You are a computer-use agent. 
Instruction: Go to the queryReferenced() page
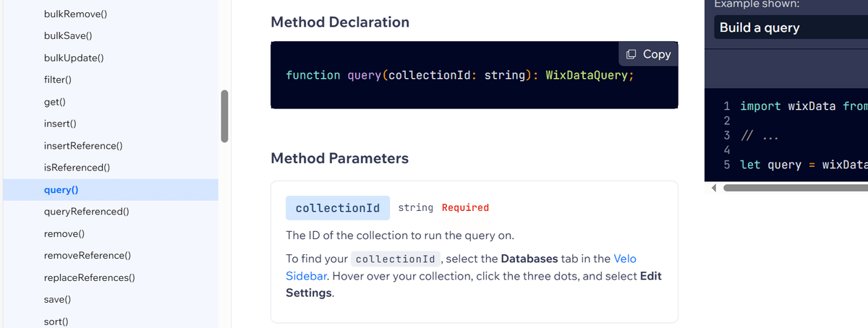pyautogui.click(x=86, y=212)
